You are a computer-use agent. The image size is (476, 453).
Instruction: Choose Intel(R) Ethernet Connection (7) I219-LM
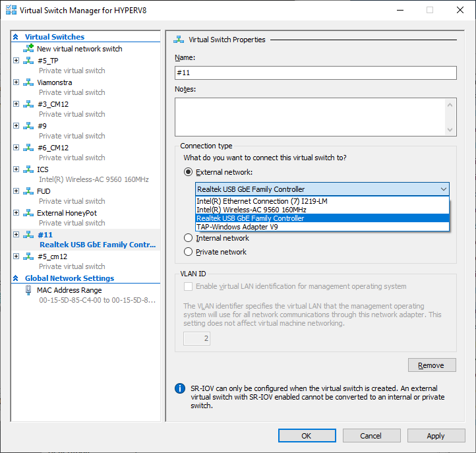tap(322, 201)
